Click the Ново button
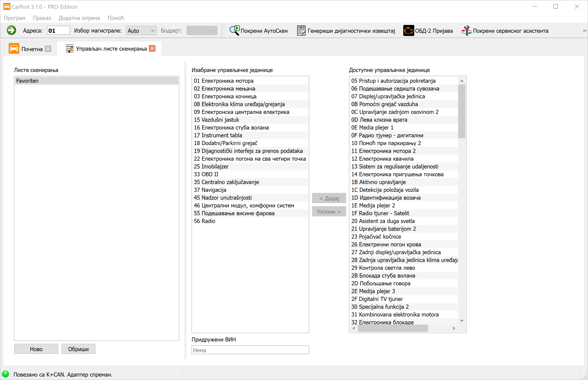 [36, 349]
